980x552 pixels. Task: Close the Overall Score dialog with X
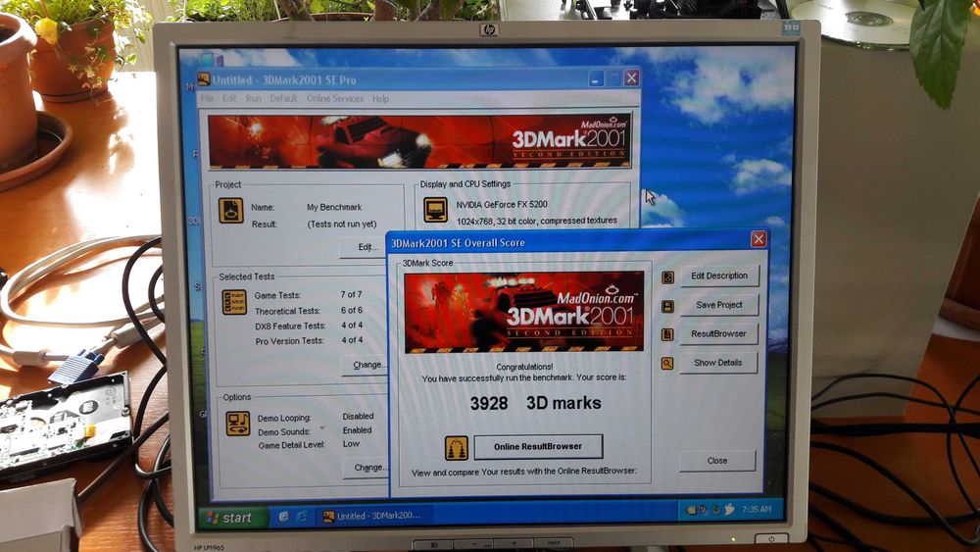point(759,239)
